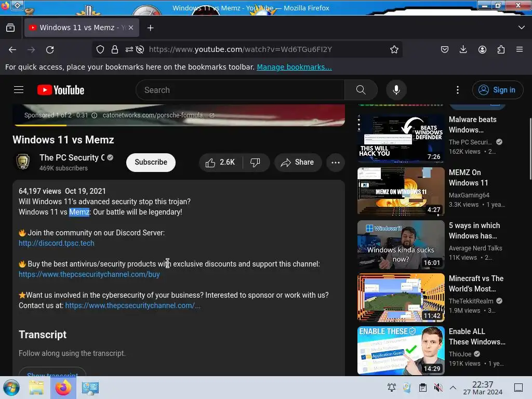The width and height of the screenshot is (532, 399).
Task: Click the show desktop button in taskbar
Action: point(518,388)
